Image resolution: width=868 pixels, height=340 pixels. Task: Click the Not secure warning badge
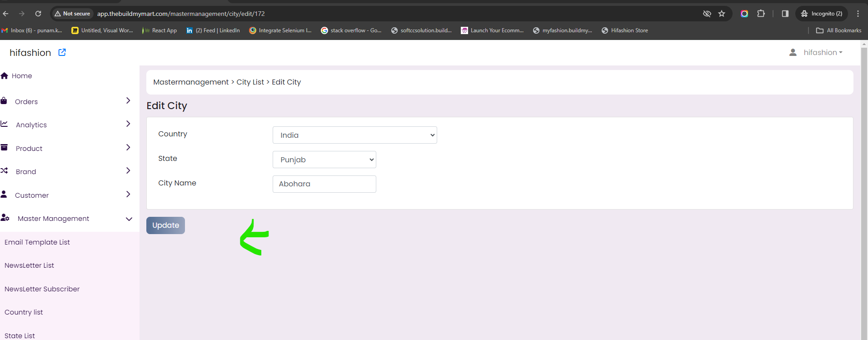72,14
